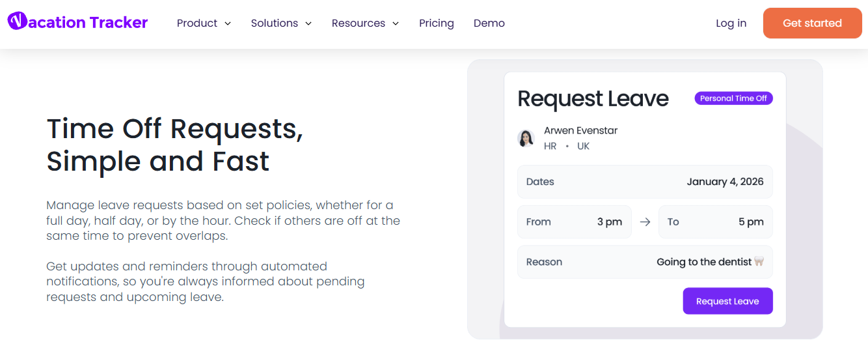Expand the Product chevron arrow
This screenshot has height=357, width=868.
point(228,23)
